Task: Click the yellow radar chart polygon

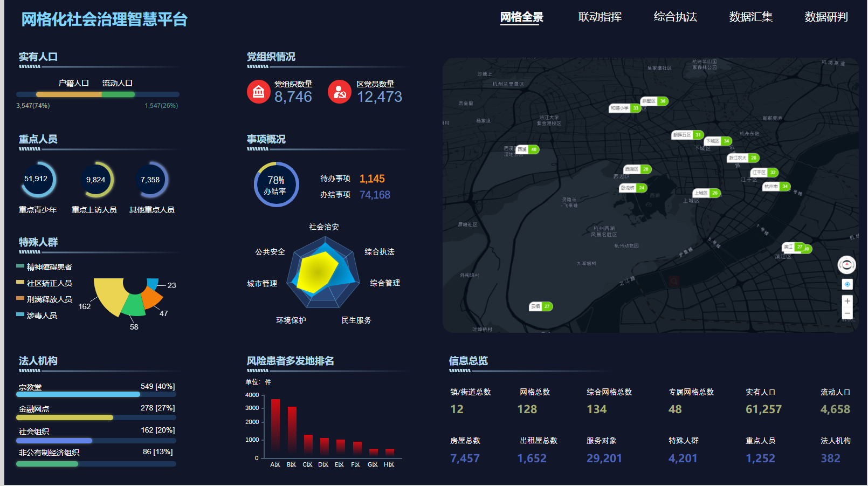Action: point(317,271)
